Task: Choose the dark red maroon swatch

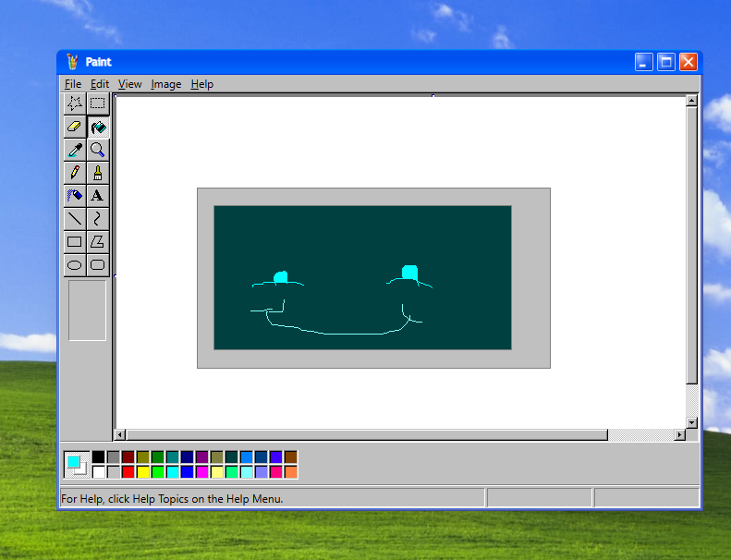Action: [128, 457]
